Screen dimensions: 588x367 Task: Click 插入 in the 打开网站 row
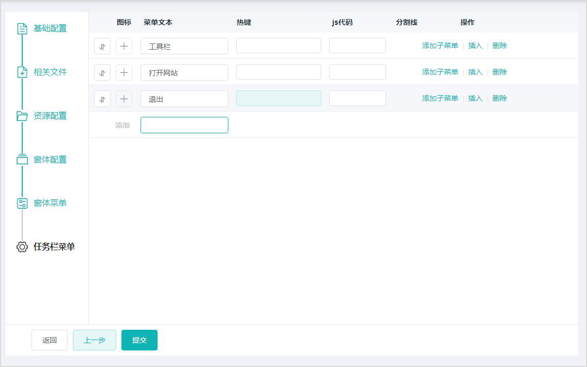pos(475,72)
